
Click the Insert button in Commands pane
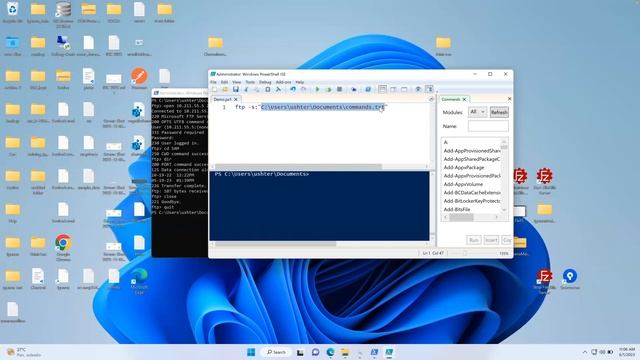coord(491,240)
